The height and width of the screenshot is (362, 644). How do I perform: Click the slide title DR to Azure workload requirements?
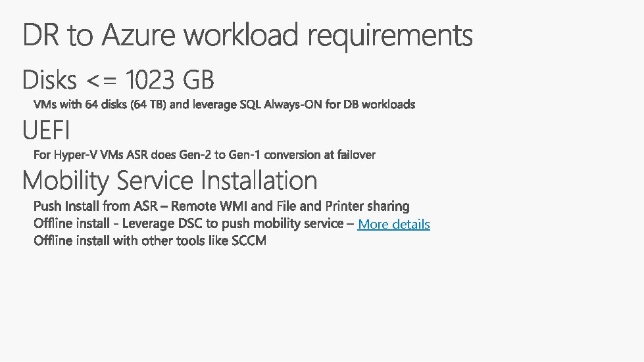coord(247,36)
